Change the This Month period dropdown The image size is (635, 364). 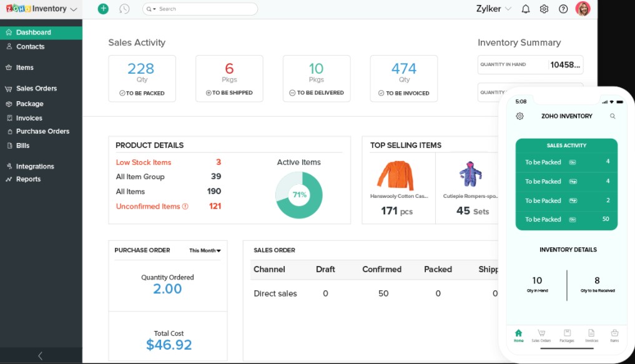[205, 250]
